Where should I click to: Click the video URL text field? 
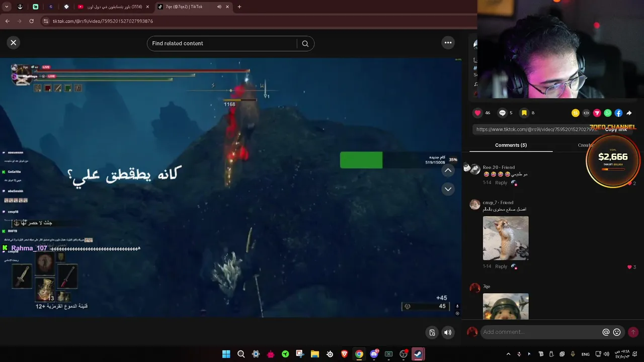tap(536, 129)
